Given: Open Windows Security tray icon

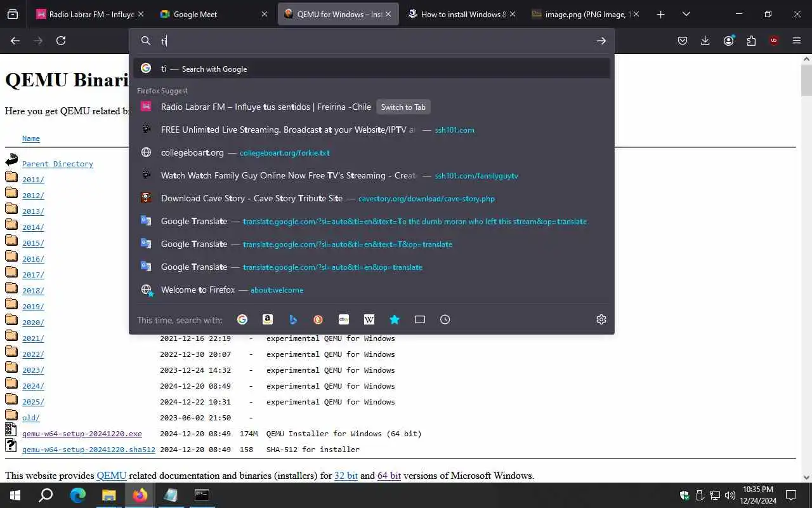Looking at the screenshot, I should [684, 495].
